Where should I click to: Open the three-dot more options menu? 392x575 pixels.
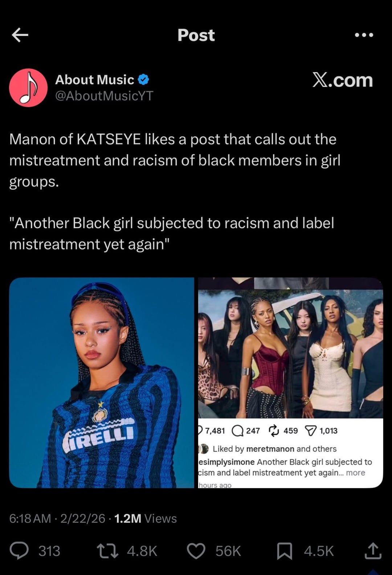(x=364, y=35)
